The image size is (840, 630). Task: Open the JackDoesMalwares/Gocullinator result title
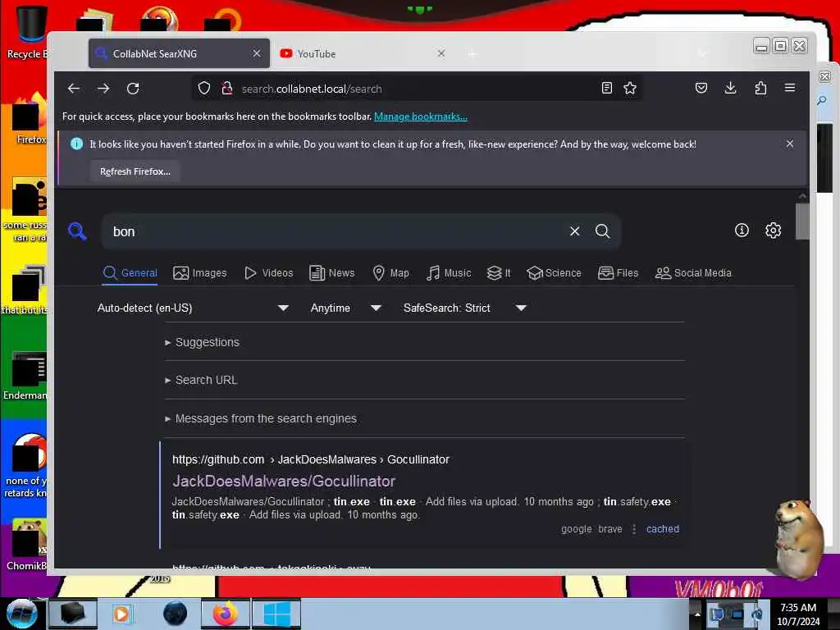tap(283, 481)
